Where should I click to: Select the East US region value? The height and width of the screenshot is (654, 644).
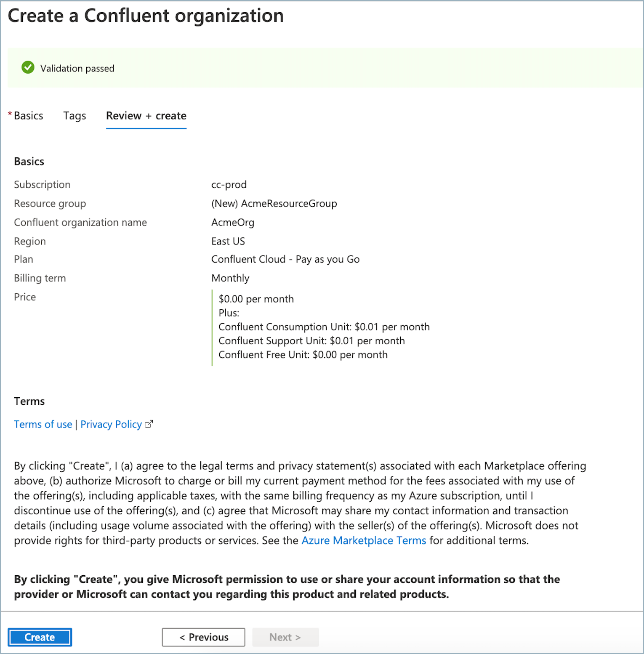click(229, 241)
